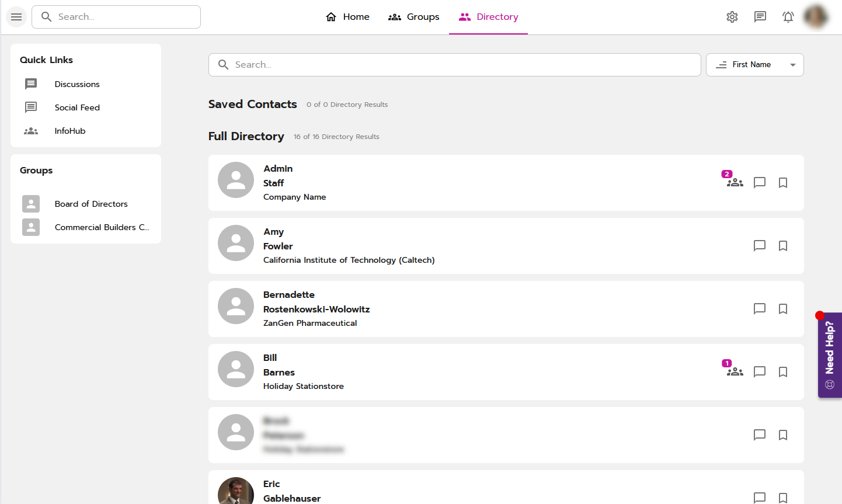The width and height of the screenshot is (842, 504).
Task: Open the InfoHub quick link
Action: coord(70,131)
